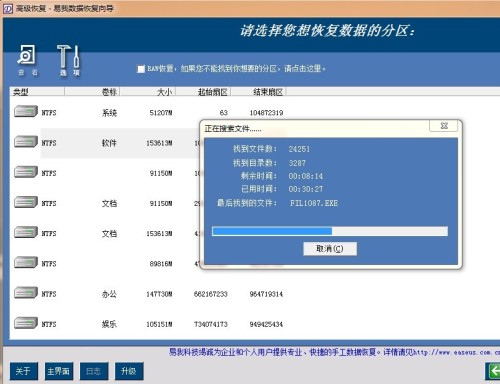Screen dimensions: 500x384
Task: Close the 正在搜索文件 dialog
Action: click(x=444, y=126)
